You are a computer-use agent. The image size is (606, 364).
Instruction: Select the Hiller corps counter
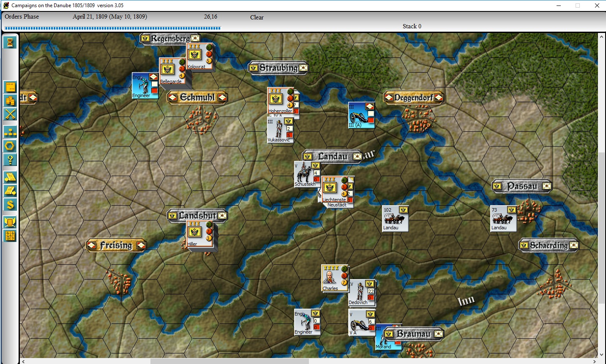(x=199, y=234)
